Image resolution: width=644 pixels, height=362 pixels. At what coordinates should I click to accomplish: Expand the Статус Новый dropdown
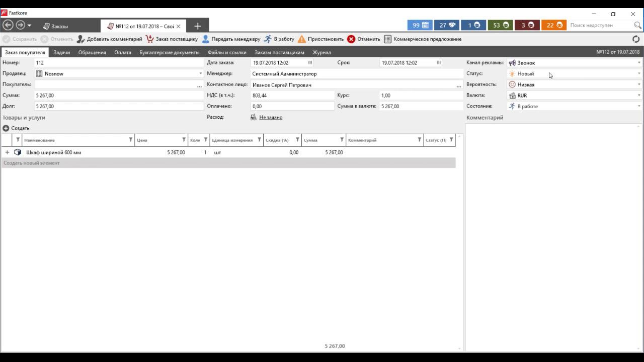(x=639, y=74)
